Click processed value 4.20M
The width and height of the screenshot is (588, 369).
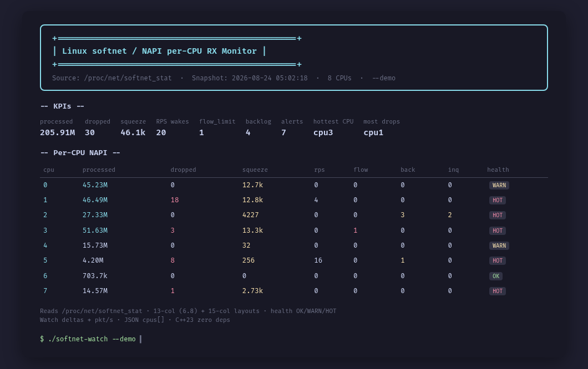pos(93,260)
